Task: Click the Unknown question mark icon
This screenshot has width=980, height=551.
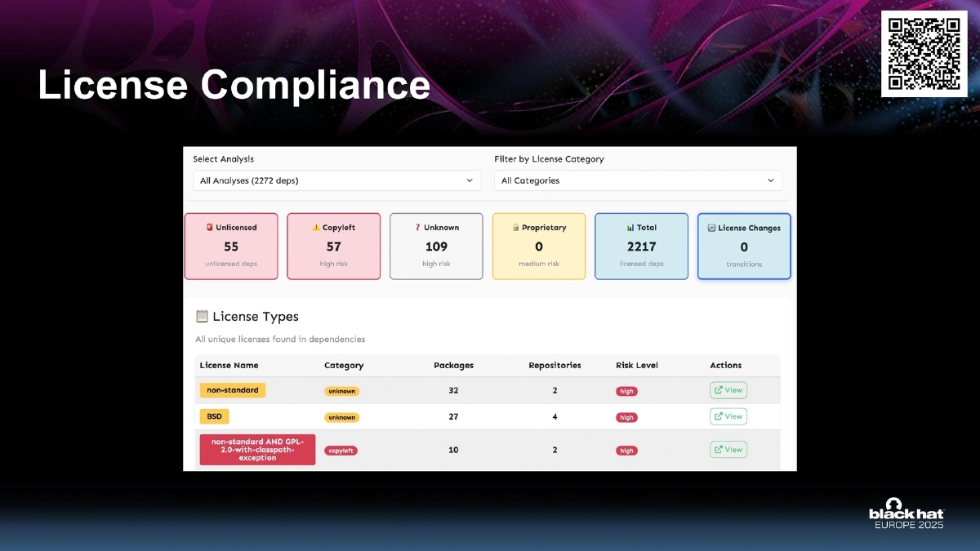Action: (x=417, y=228)
